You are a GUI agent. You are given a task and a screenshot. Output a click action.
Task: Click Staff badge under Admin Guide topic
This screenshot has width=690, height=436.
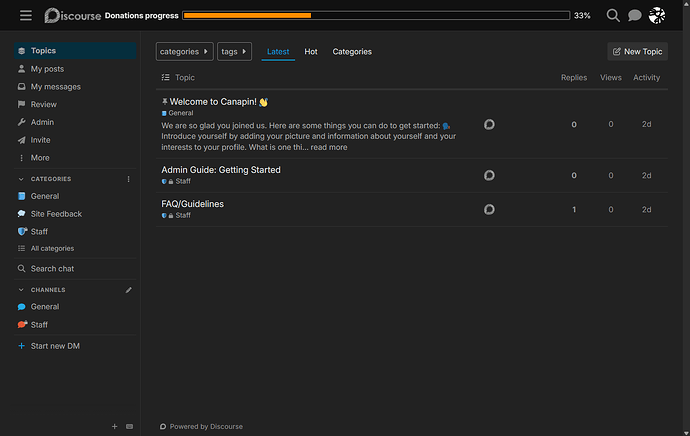[176, 181]
